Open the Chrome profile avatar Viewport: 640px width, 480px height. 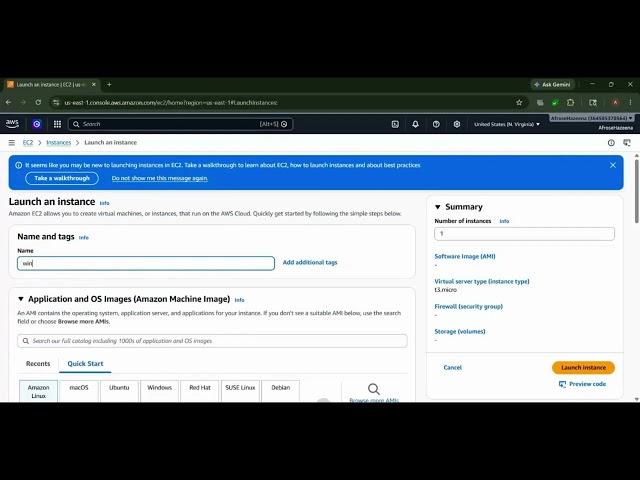(x=616, y=102)
